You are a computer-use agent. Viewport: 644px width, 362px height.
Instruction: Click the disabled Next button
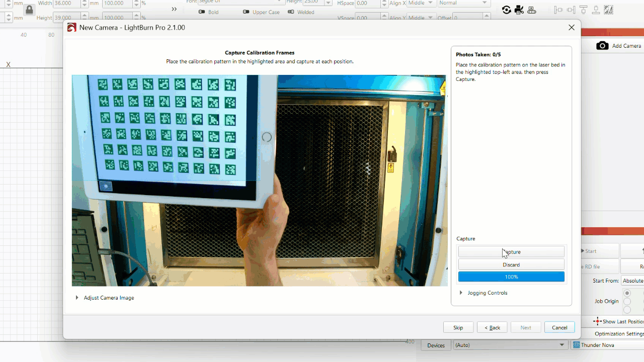pos(526,327)
